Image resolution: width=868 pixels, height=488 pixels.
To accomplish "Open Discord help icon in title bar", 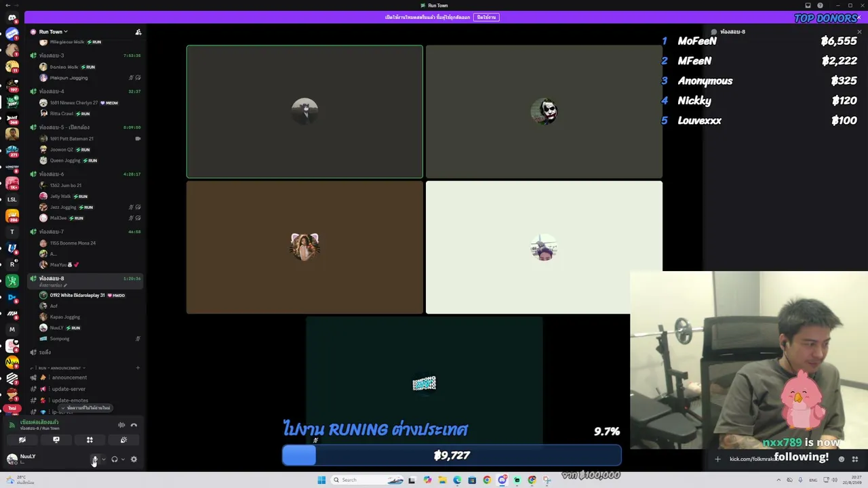I will (820, 5).
